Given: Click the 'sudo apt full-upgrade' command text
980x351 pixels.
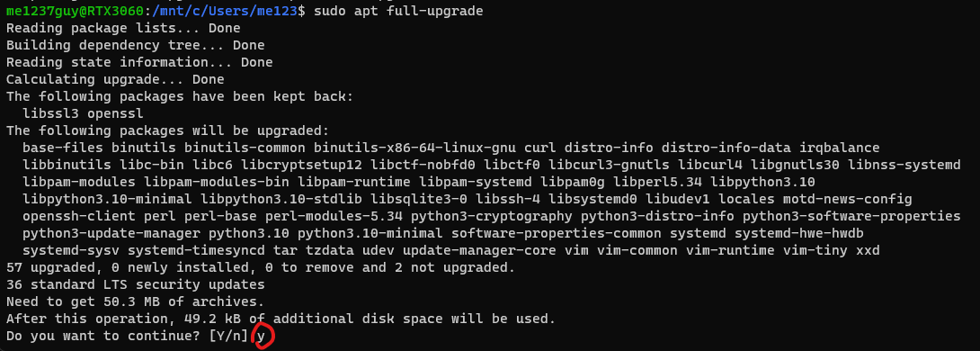Looking at the screenshot, I should pyautogui.click(x=398, y=12).
